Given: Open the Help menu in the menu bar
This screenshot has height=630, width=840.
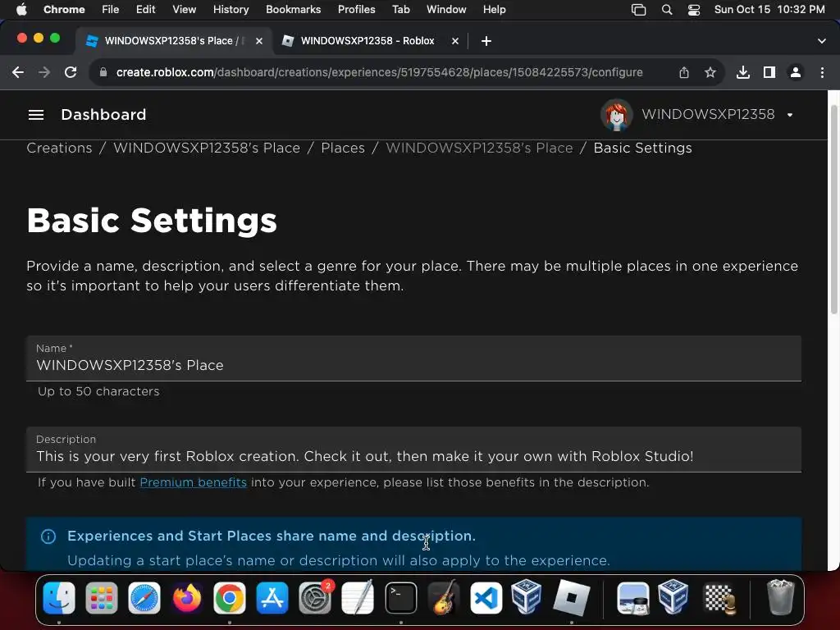Looking at the screenshot, I should [494, 9].
